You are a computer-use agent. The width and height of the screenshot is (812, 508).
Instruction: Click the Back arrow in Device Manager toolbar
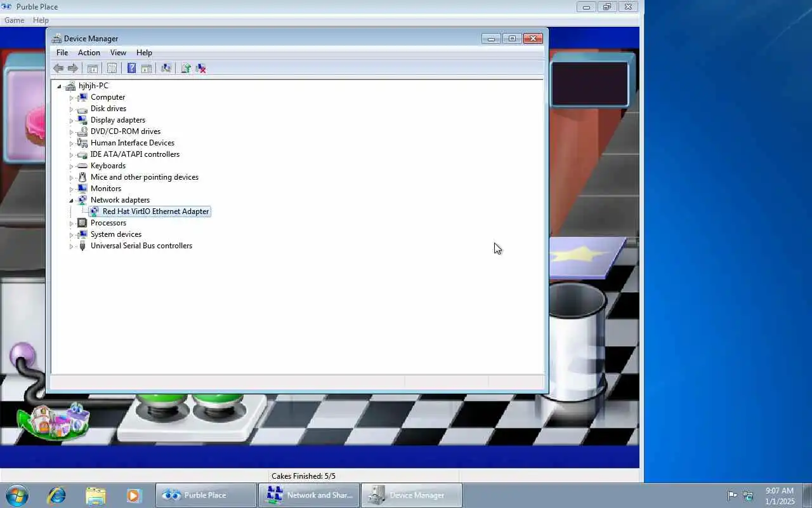pyautogui.click(x=58, y=68)
